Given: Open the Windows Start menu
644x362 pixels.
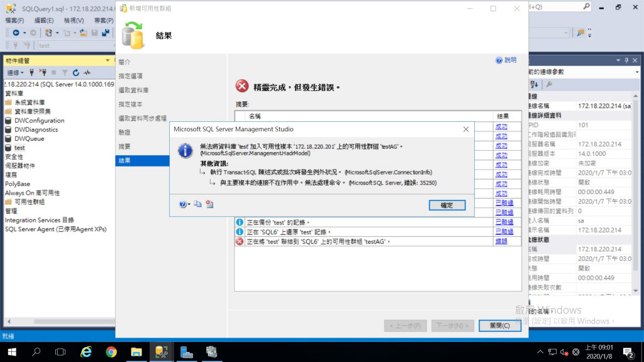Looking at the screenshot, I should [x=12, y=352].
